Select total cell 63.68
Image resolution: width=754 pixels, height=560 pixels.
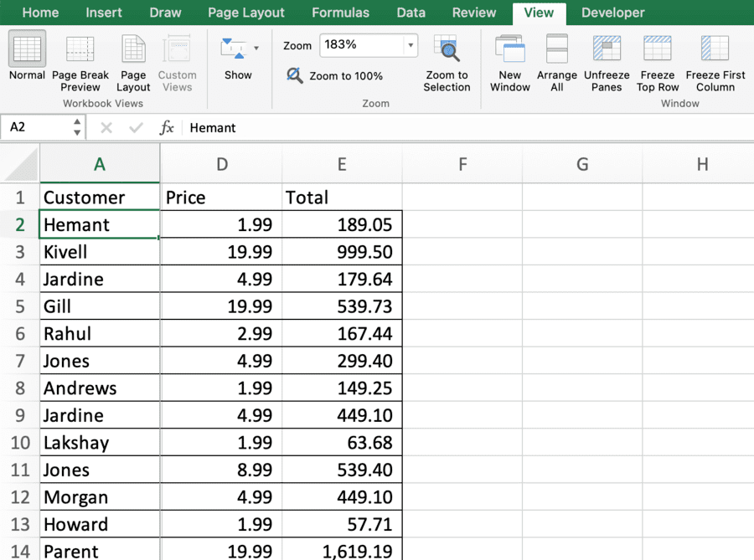342,442
